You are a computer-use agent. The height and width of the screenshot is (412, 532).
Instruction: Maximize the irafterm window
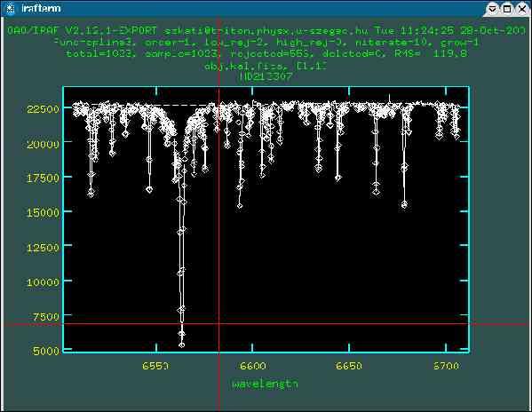pyautogui.click(x=507, y=9)
